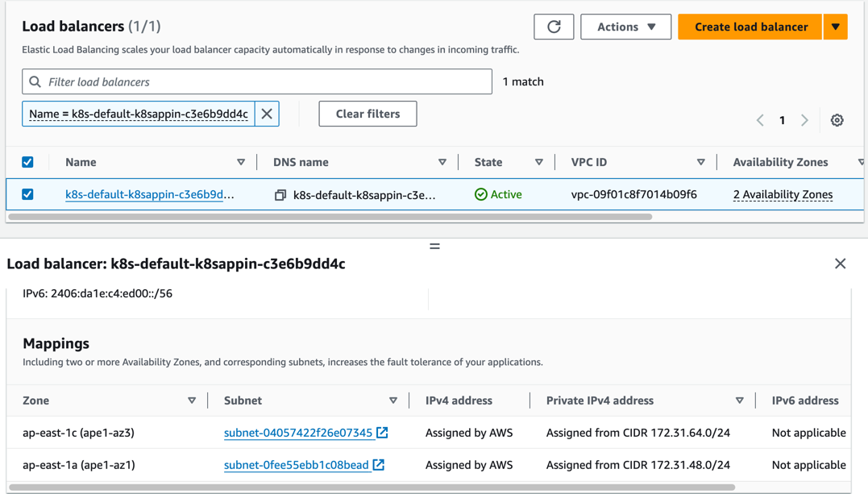Click the Clear filters button

coord(368,114)
